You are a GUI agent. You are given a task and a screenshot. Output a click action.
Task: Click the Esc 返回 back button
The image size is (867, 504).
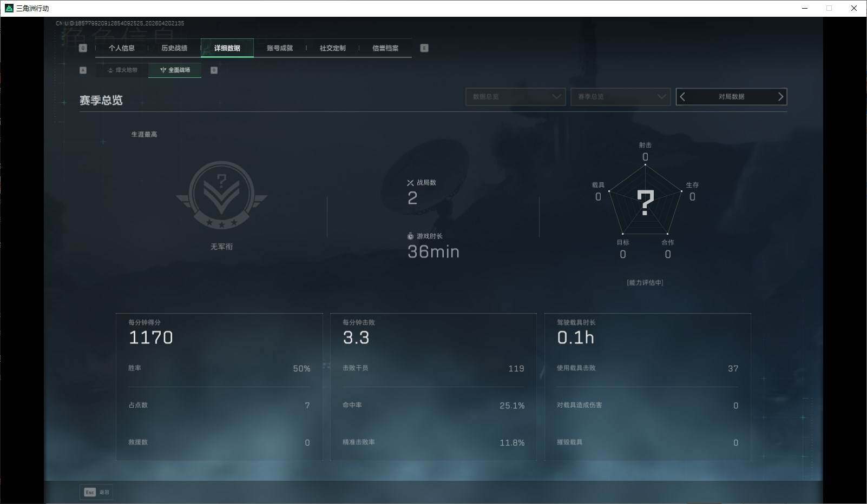click(96, 492)
